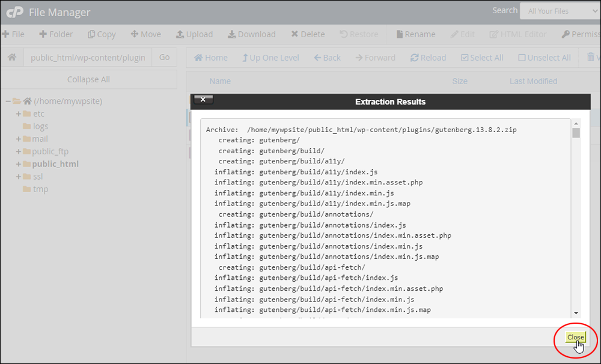The width and height of the screenshot is (601, 364).
Task: Click the Delete toolbar button
Action: (x=308, y=34)
